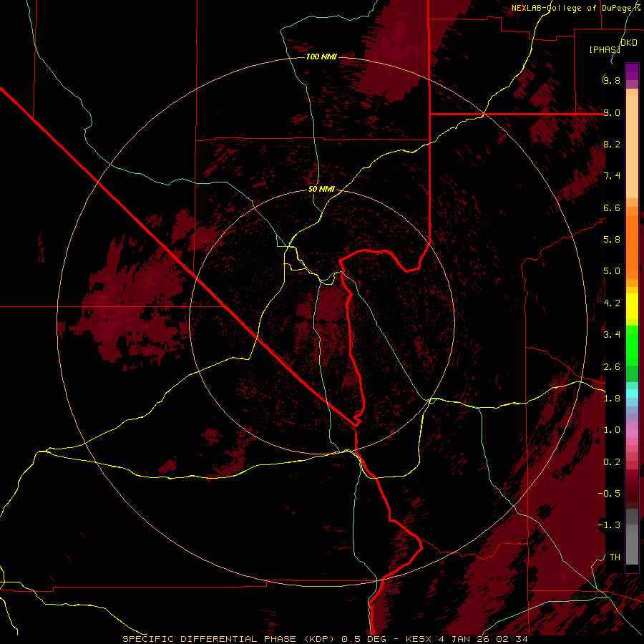The height and width of the screenshot is (644, 644).
Task: Select the -1.3 scale label
Action: (x=609, y=525)
